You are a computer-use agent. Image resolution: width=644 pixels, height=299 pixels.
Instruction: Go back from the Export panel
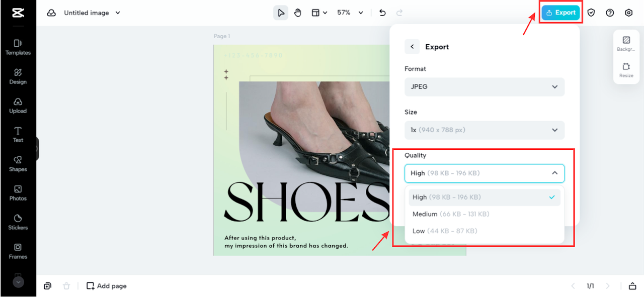coord(412,47)
